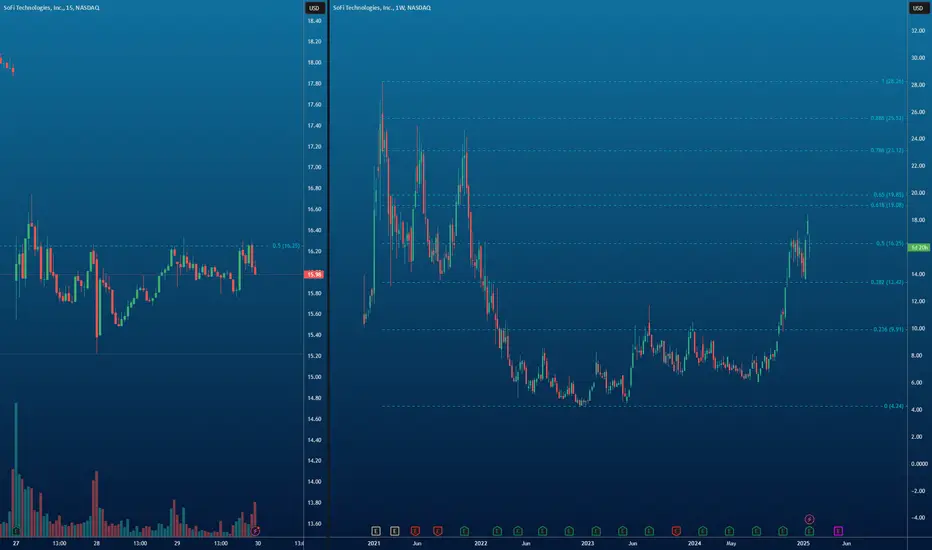This screenshot has width=932, height=550.
Task: Click the second white earnings marker in 2021
Action: click(x=395, y=531)
